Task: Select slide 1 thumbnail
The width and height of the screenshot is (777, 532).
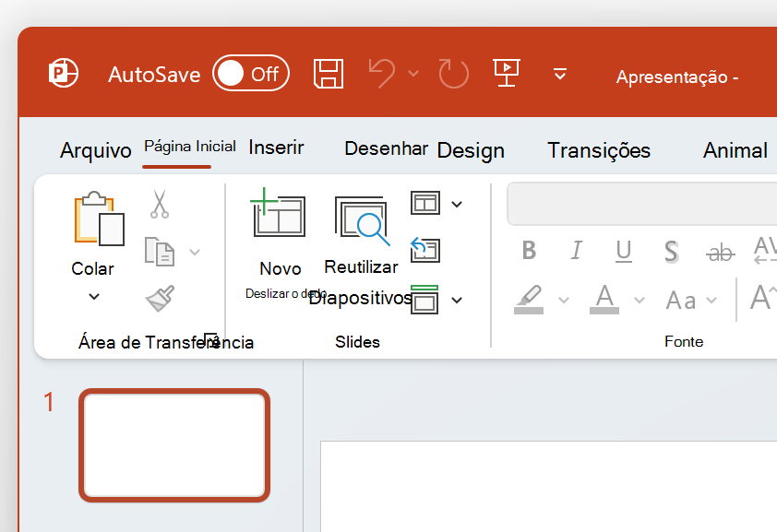Action: click(x=174, y=445)
